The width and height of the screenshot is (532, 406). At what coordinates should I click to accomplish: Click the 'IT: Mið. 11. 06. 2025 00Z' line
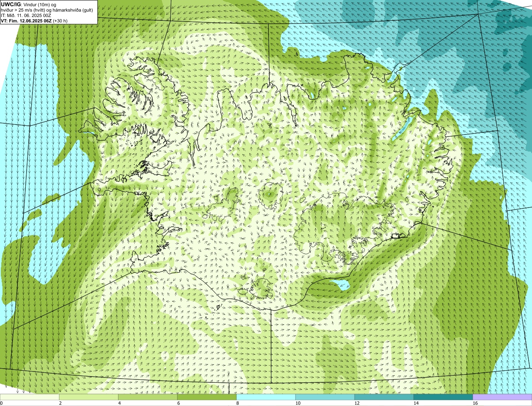pyautogui.click(x=26, y=15)
